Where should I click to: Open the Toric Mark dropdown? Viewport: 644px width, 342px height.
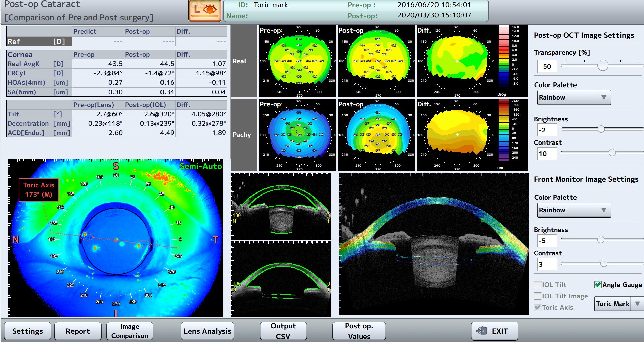tap(618, 304)
